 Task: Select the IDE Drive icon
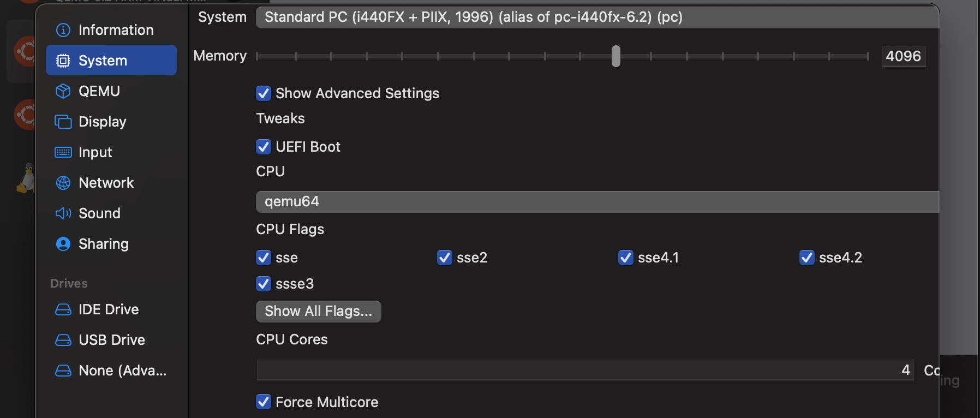coord(63,309)
